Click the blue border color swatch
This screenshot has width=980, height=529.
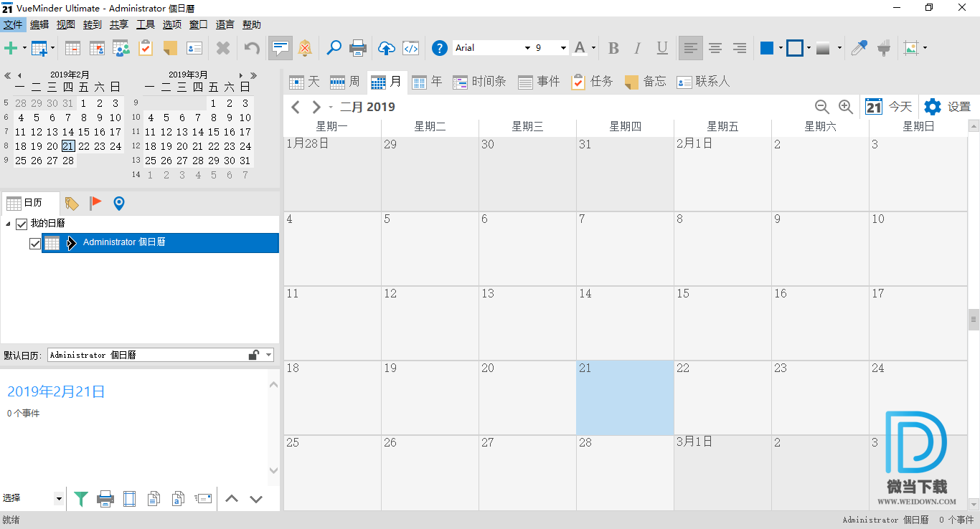tap(794, 48)
